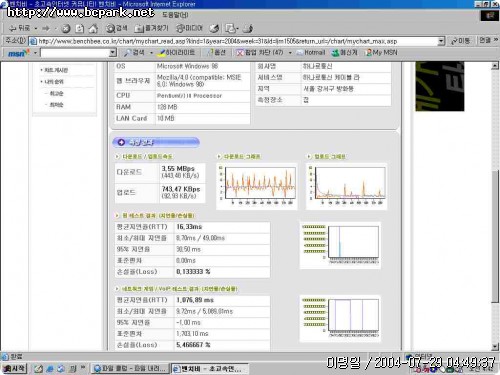Toggle the Highlight (하이라이트) tool on the MSN toolbar
The image size is (500, 375).
[177, 52]
